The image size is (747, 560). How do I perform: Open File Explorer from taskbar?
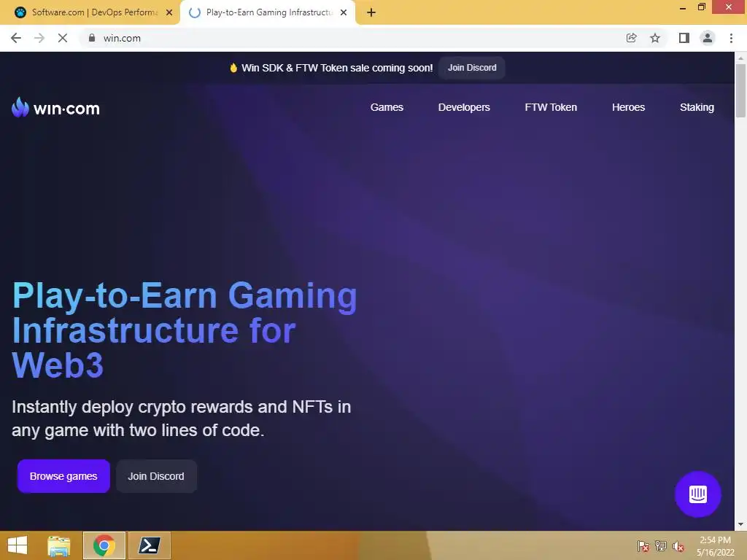[x=59, y=545]
